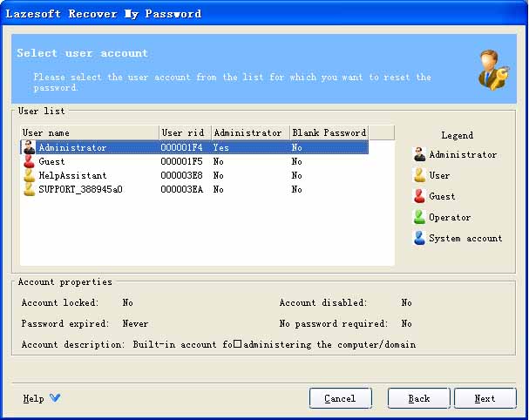This screenshot has width=529, height=420.
Task: Expand the Help chevron arrow
Action: pos(55,398)
